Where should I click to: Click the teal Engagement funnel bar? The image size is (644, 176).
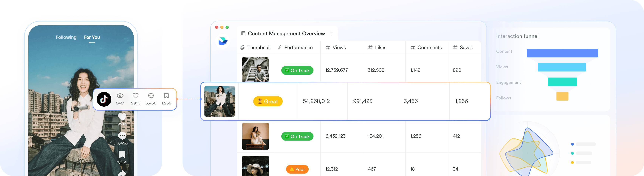tap(562, 82)
